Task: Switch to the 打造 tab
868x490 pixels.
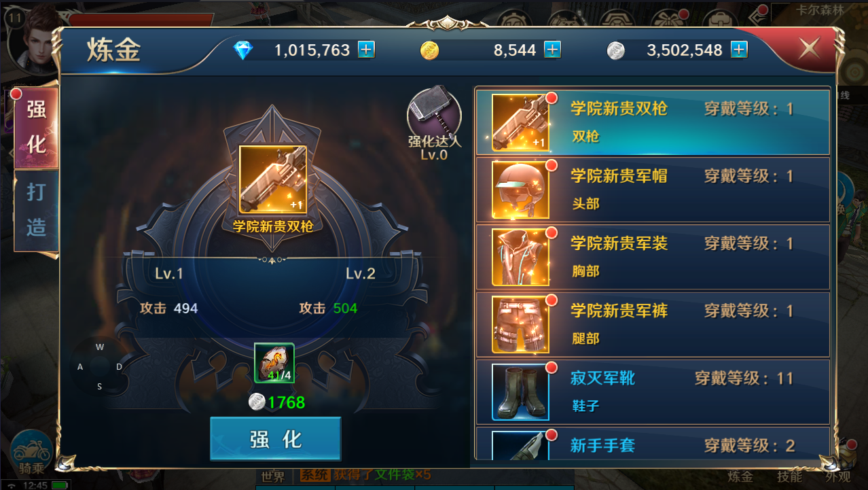Action: [x=36, y=210]
